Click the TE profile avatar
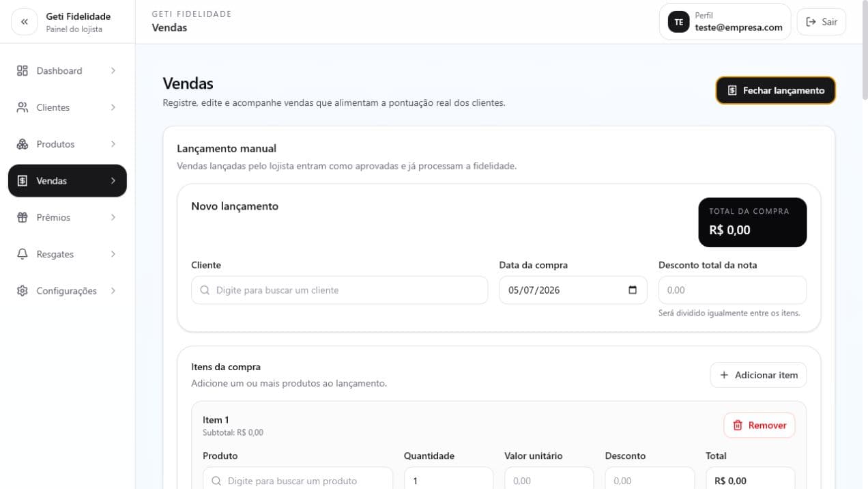The width and height of the screenshot is (868, 489). 678,22
